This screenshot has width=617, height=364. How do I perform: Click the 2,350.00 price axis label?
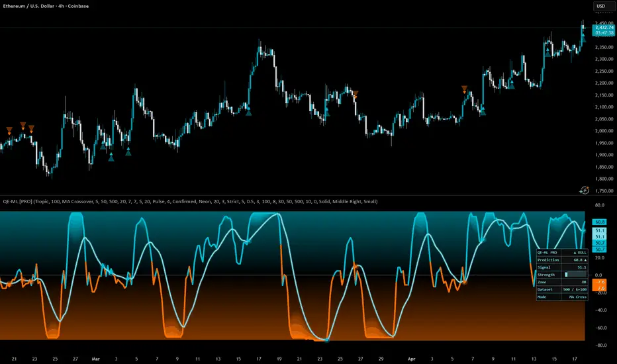604,47
